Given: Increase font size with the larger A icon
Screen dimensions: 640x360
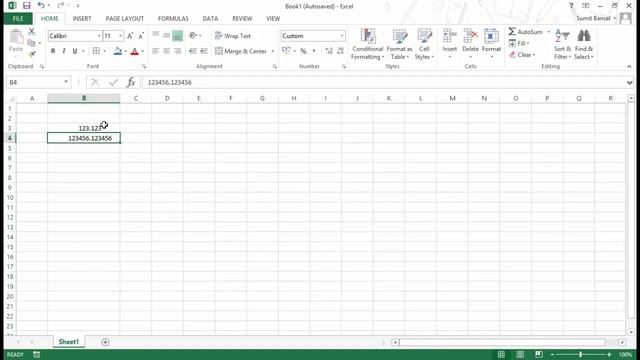Looking at the screenshot, I should click(x=130, y=36).
